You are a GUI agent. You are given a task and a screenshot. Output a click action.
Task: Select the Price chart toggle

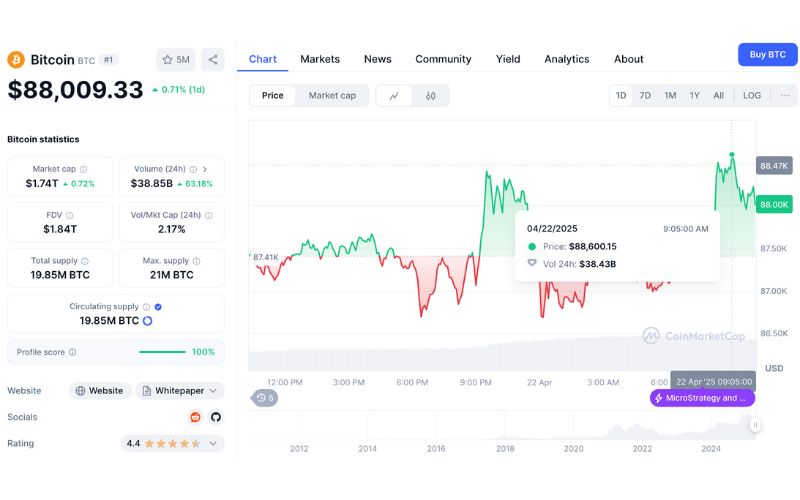(272, 95)
